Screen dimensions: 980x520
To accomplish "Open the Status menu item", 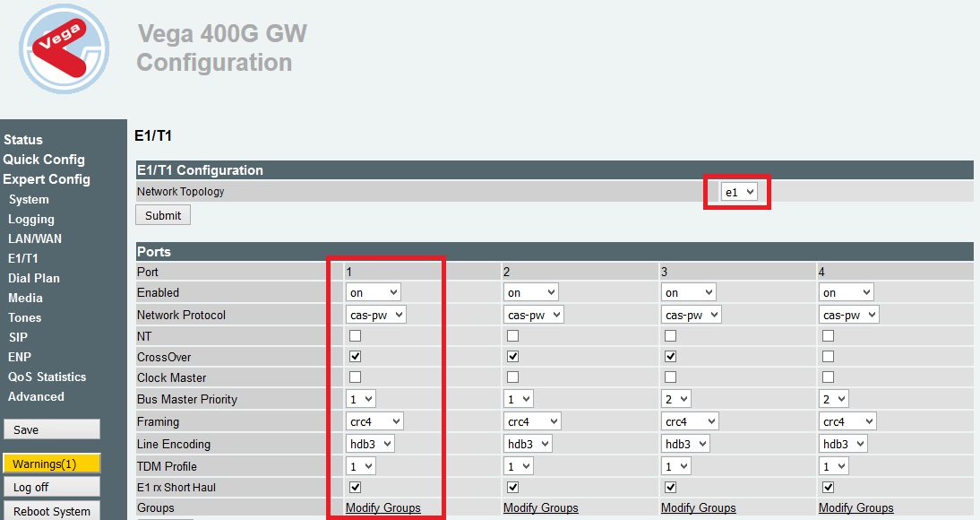I will 23,140.
